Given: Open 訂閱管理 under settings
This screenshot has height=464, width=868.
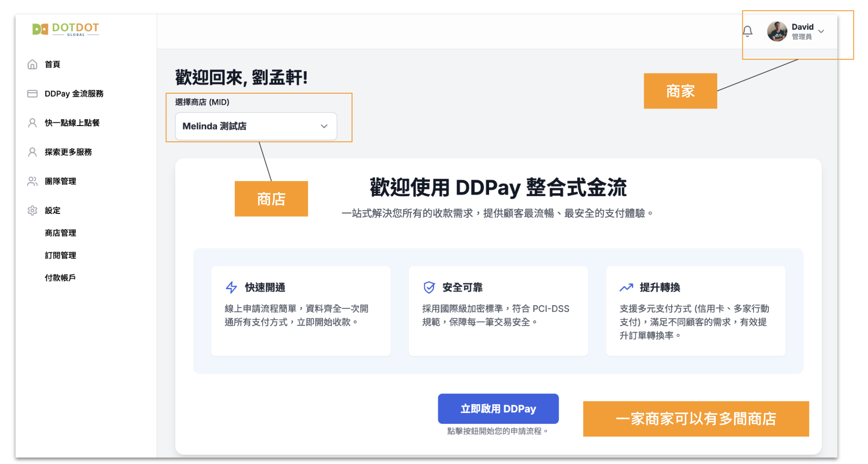Looking at the screenshot, I should point(60,256).
